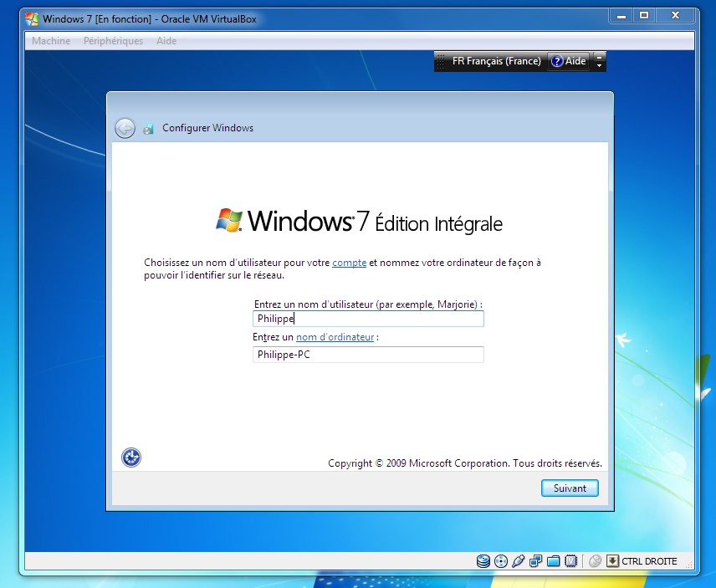This screenshot has width=716, height=588.
Task: Click the virtualization CPU chip icon
Action: 571,561
